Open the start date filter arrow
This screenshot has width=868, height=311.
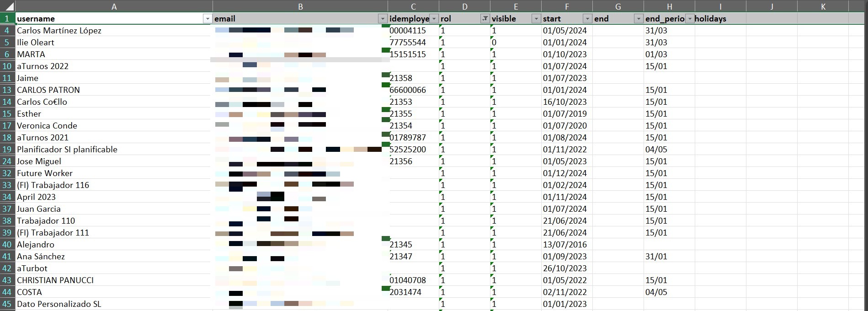[x=587, y=19]
